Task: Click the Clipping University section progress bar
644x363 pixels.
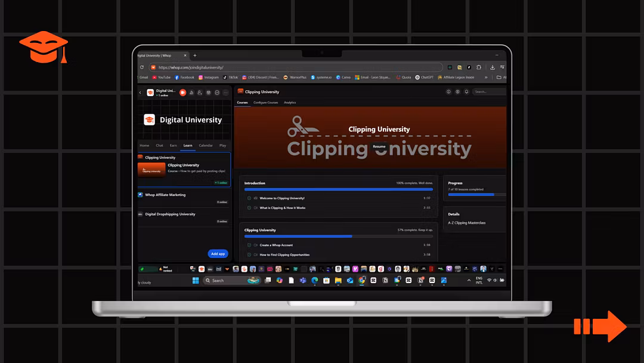Action: pos(339,236)
